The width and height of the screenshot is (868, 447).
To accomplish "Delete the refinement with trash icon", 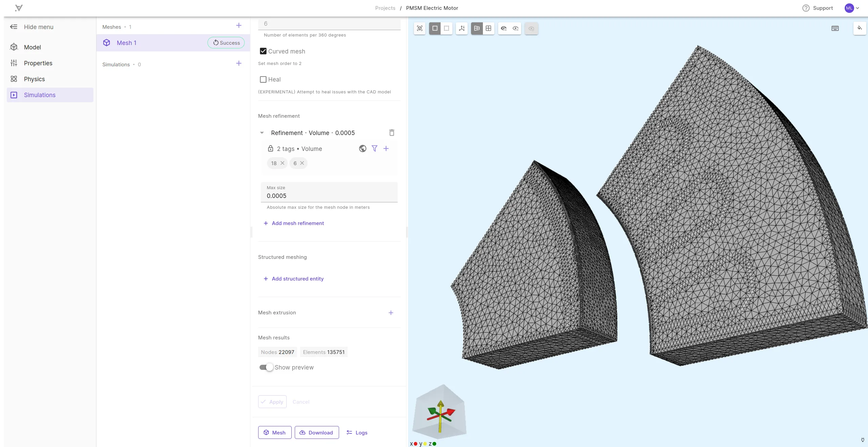I will click(392, 133).
